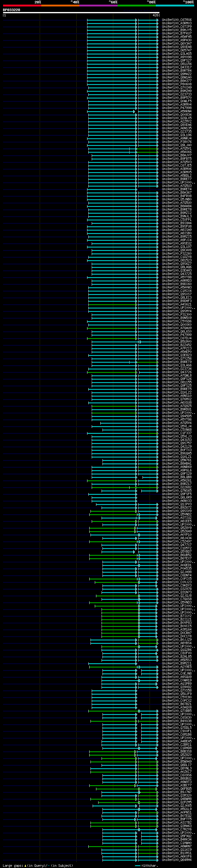Open the UniRef100_Q64MH4 entry

coord(176,860)
